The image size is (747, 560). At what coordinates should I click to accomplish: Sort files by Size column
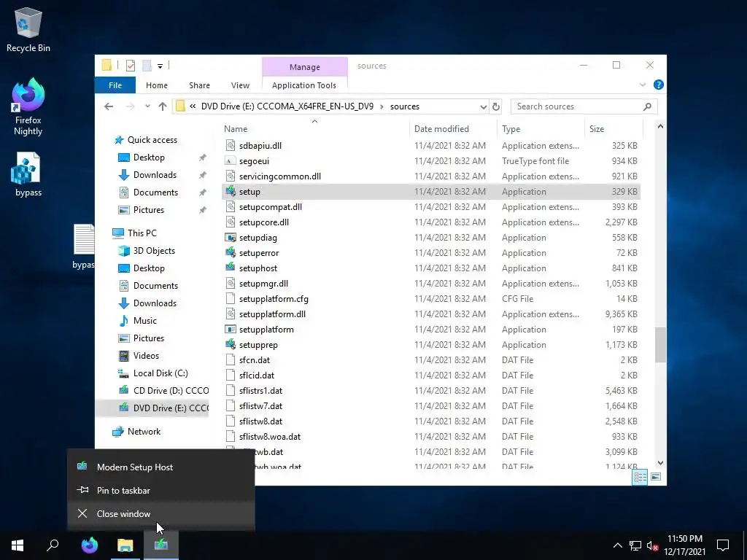(x=597, y=129)
